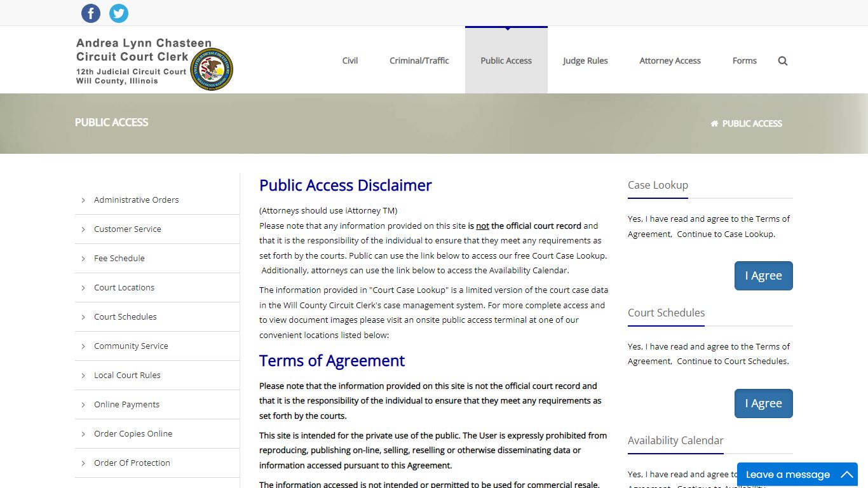Click the Case Lookup section heading
Screen dimensions: 868x488
(x=658, y=185)
